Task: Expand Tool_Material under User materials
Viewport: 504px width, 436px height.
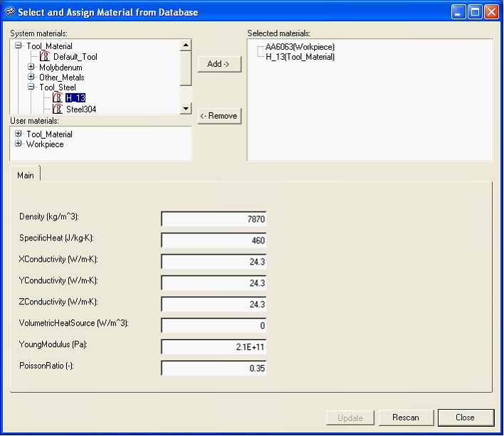Action: tap(19, 134)
